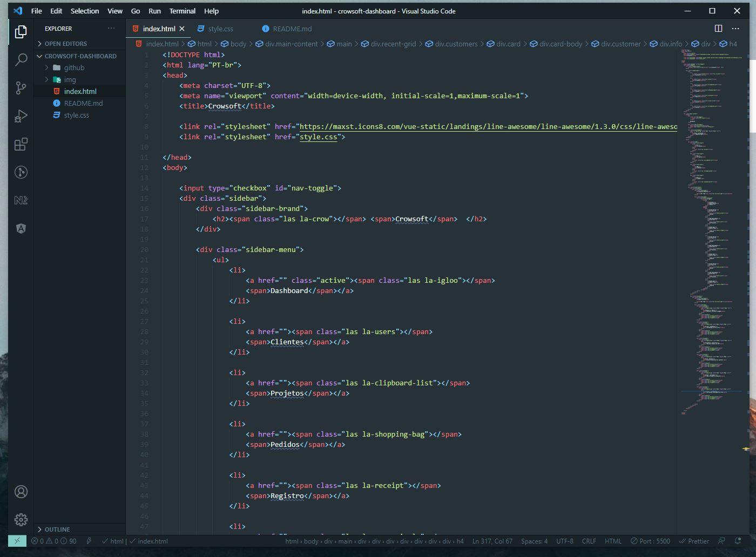Open the Terminal menu
The height and width of the screenshot is (557, 756).
click(183, 11)
